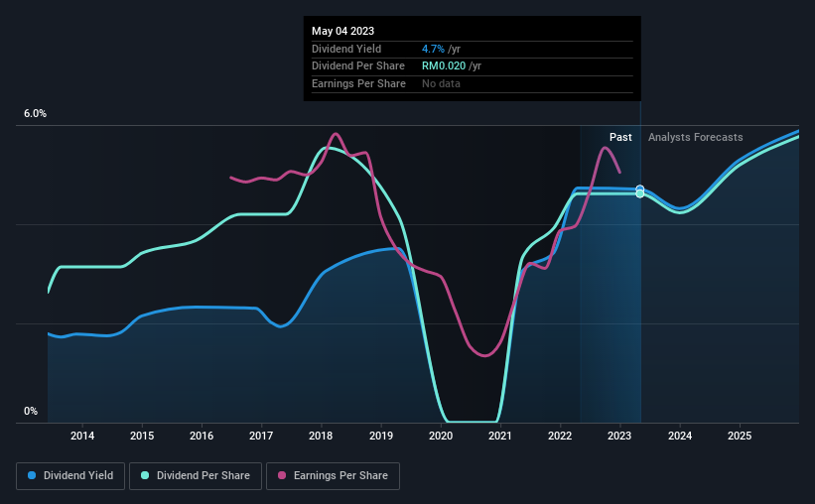
Task: Click the pink Earnings Per Share legend dot
Action: (282, 475)
